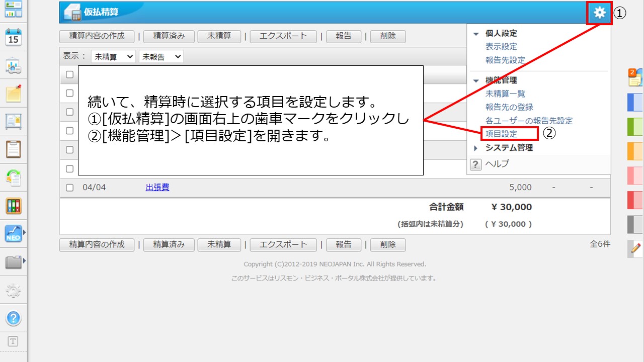The width and height of the screenshot is (644, 362).
Task: Click the top 精算内容の作成 button
Action: (97, 36)
